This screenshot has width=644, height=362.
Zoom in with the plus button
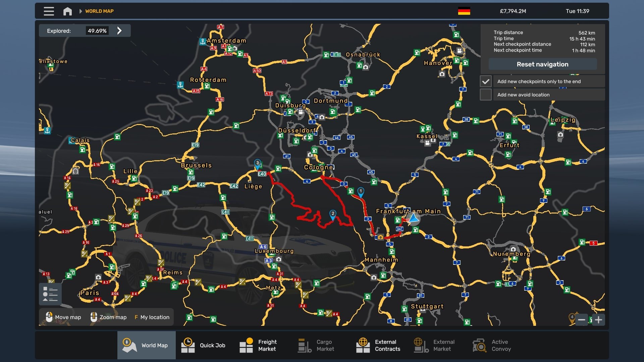[598, 320]
